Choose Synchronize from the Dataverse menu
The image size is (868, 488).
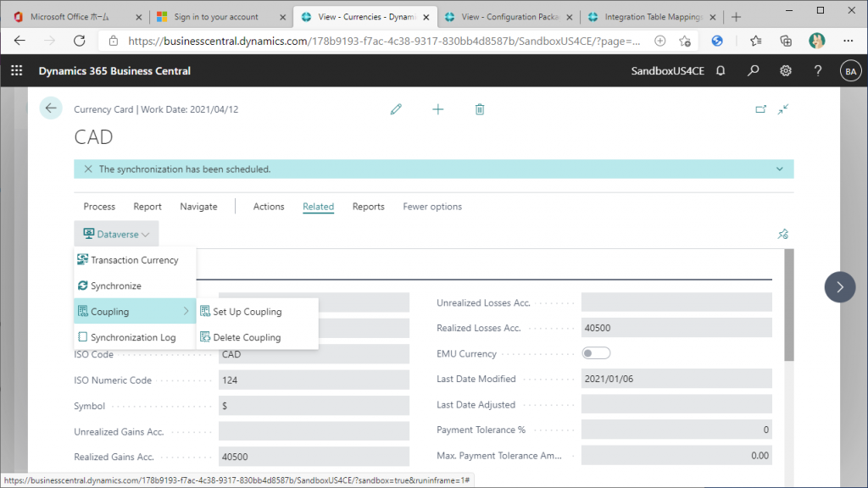[135, 286]
